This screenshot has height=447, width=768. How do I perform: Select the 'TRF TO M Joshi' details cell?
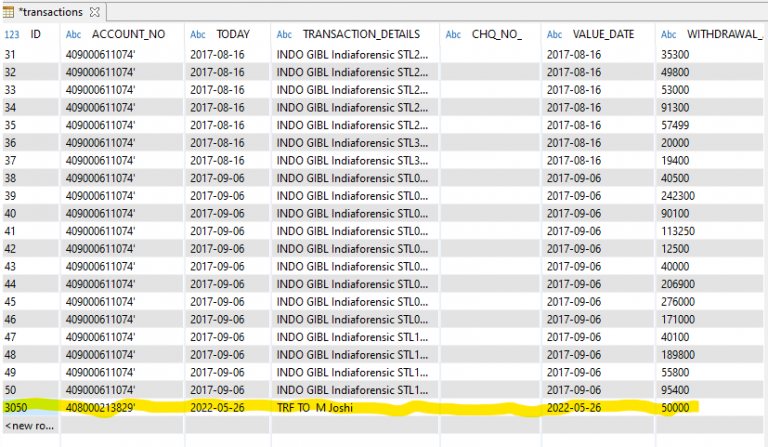[355, 408]
